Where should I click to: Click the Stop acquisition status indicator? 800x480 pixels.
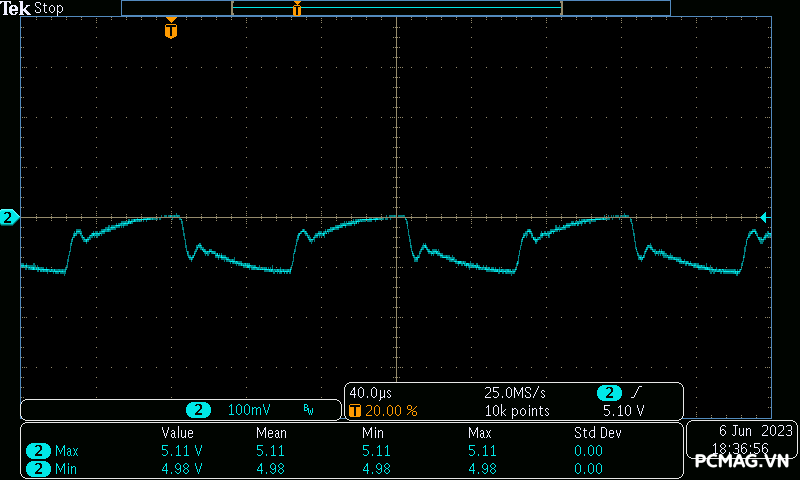click(48, 8)
